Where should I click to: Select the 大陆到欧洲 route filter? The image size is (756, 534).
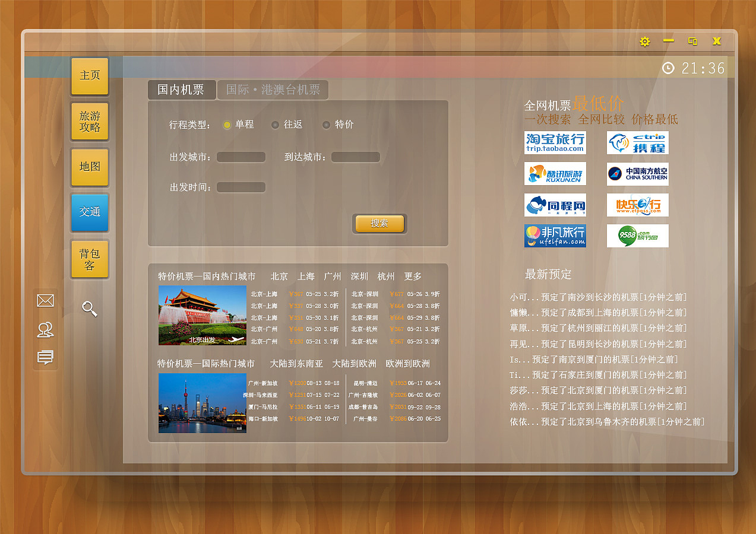pos(354,364)
